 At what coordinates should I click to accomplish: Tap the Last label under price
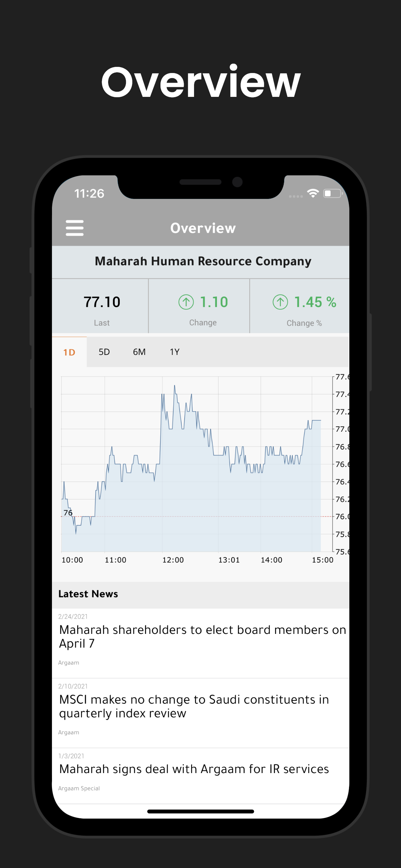coord(102,323)
